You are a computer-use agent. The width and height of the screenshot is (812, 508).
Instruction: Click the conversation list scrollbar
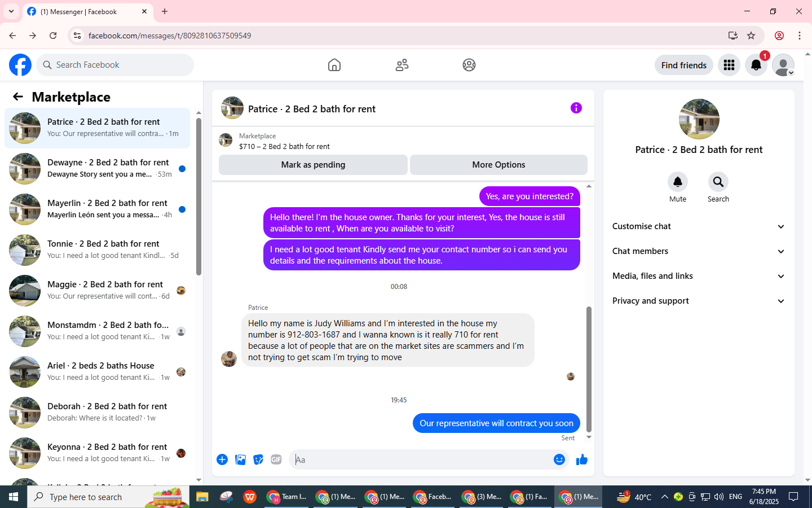pos(198,196)
